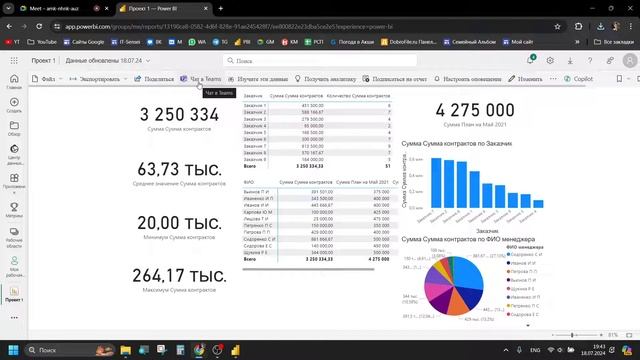Expand the data updated date chevron
The height and width of the screenshot is (360, 640).
pyautogui.click(x=148, y=60)
